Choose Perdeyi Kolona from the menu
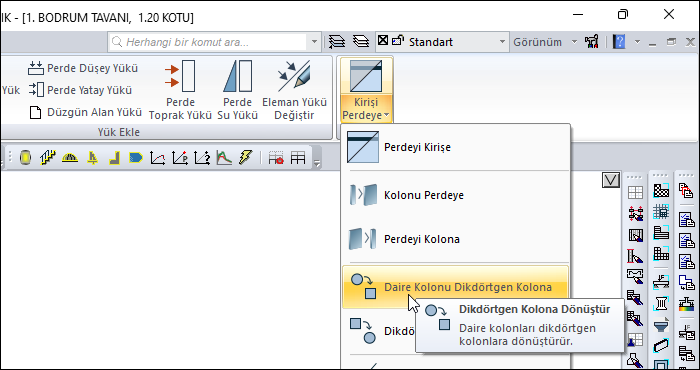 (x=455, y=239)
